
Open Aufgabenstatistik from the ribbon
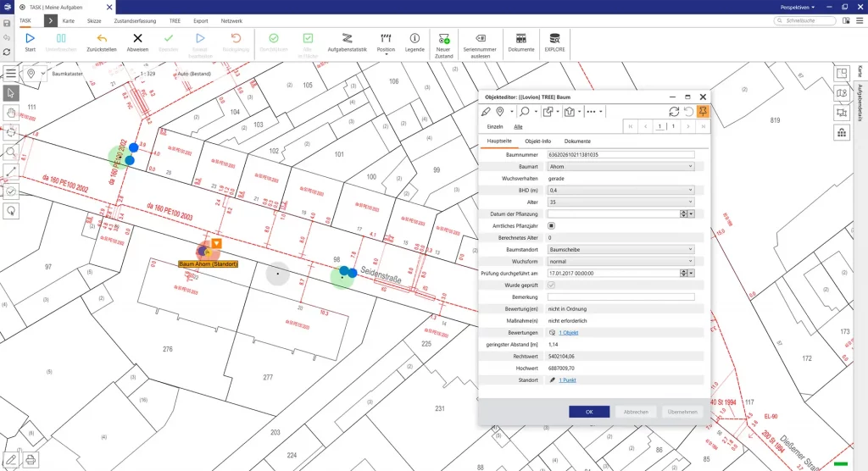pyautogui.click(x=346, y=38)
